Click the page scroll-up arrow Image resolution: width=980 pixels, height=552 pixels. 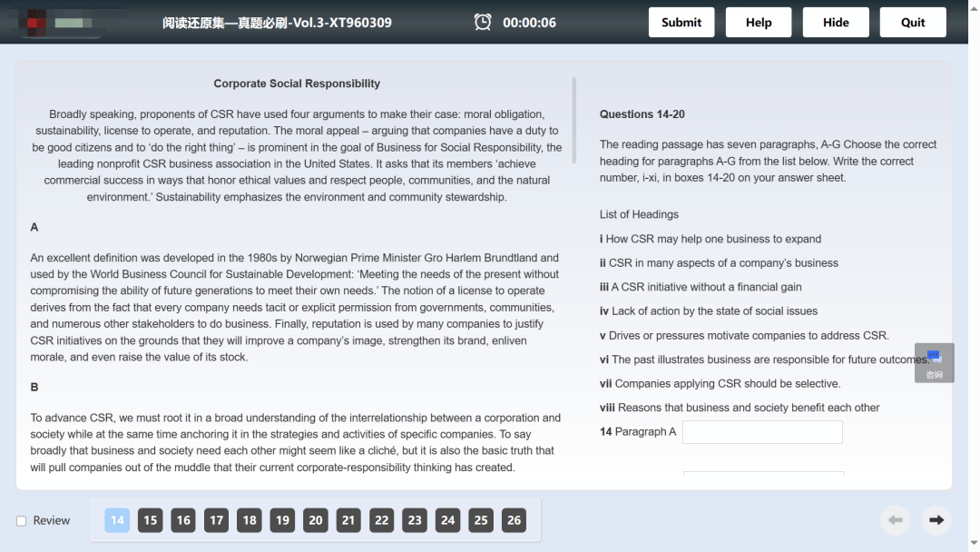click(974, 9)
